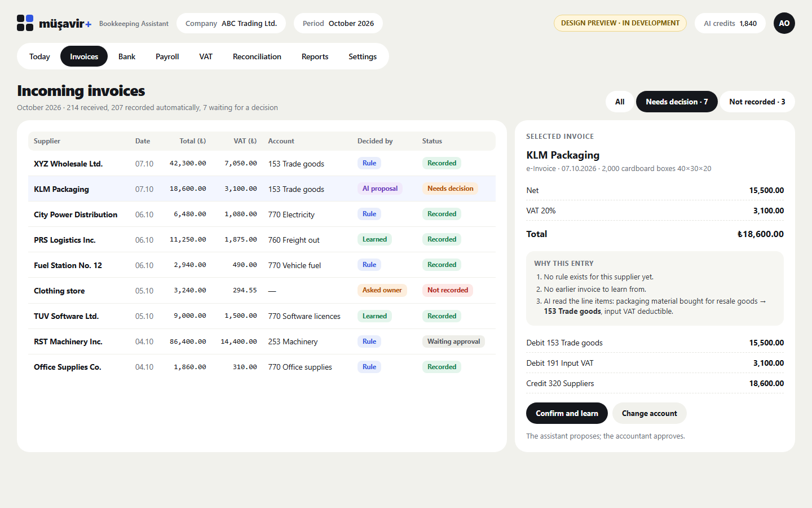The image size is (812, 508).
Task: Select the Clothing store row
Action: point(262,291)
